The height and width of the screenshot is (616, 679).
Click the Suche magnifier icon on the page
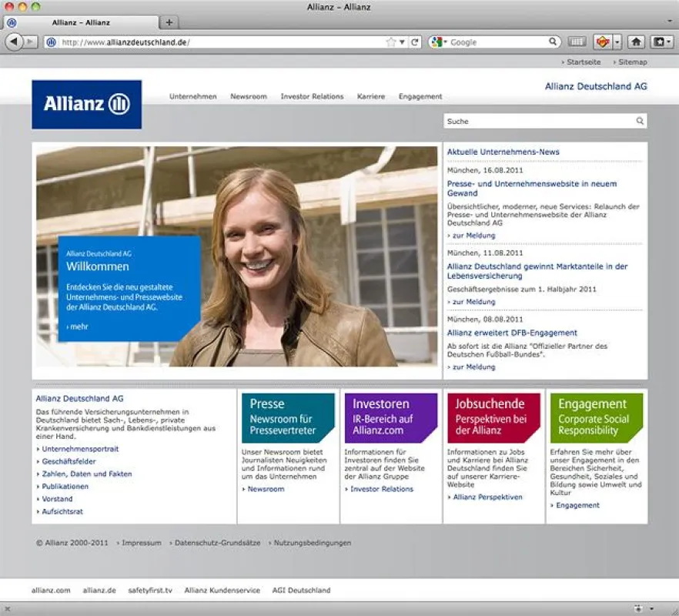640,121
